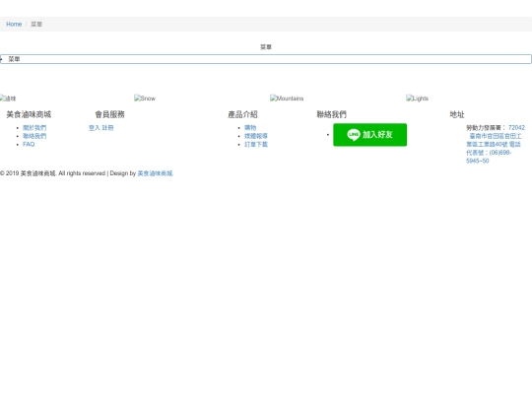Open the 聯絡我們 link under 美食滷味商城

pos(34,136)
